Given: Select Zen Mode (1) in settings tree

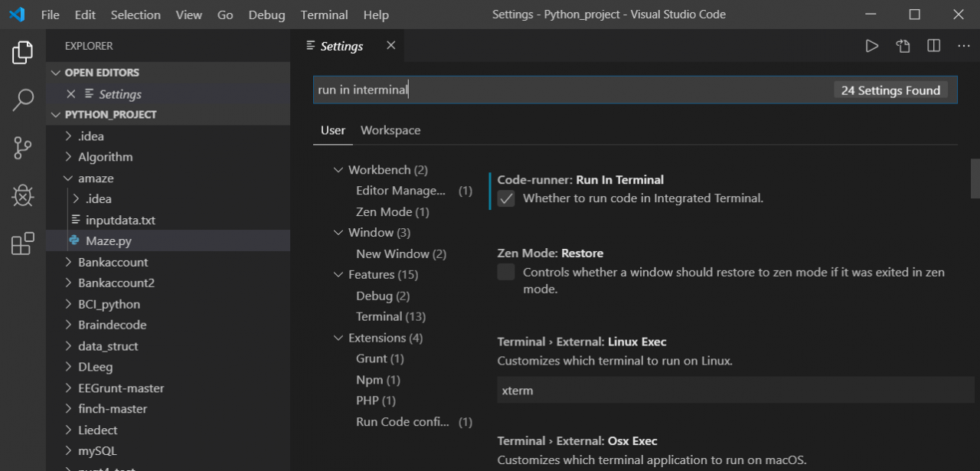Looking at the screenshot, I should pos(393,212).
